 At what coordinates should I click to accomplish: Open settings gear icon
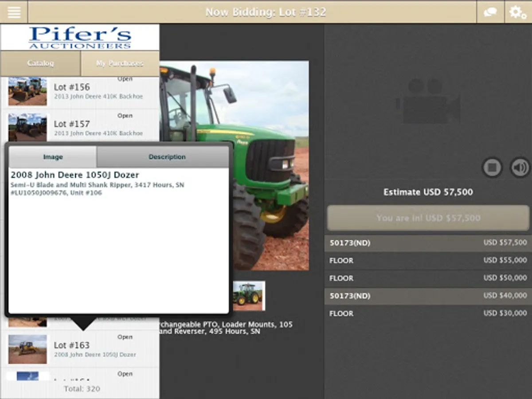tap(518, 12)
